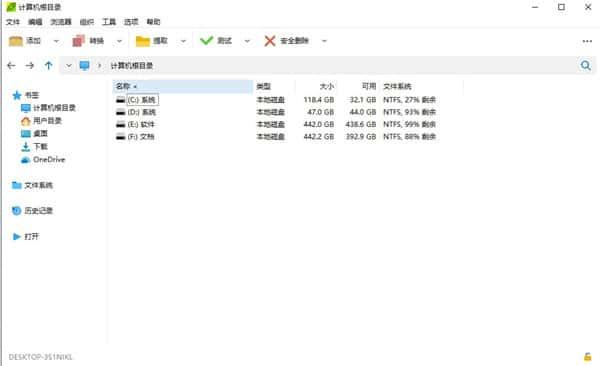This screenshot has width=600, height=366.
Task: Collapse the 书签 bookmarks section
Action: 26,95
